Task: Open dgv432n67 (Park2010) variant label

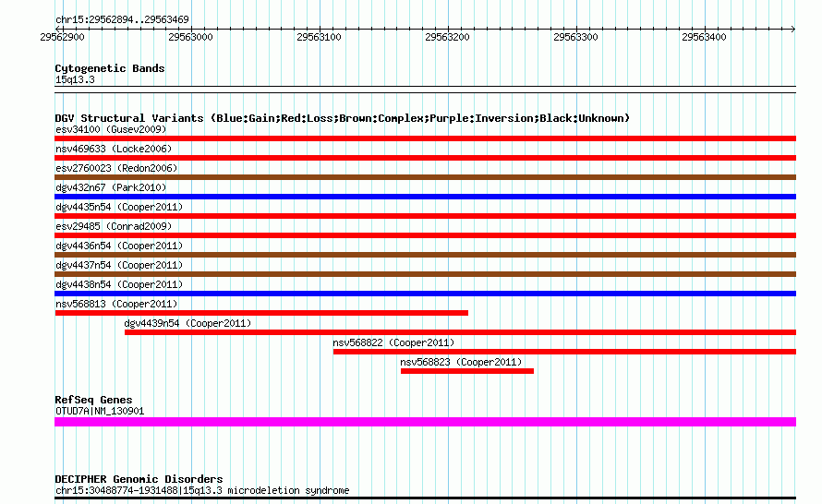Action: [x=111, y=187]
